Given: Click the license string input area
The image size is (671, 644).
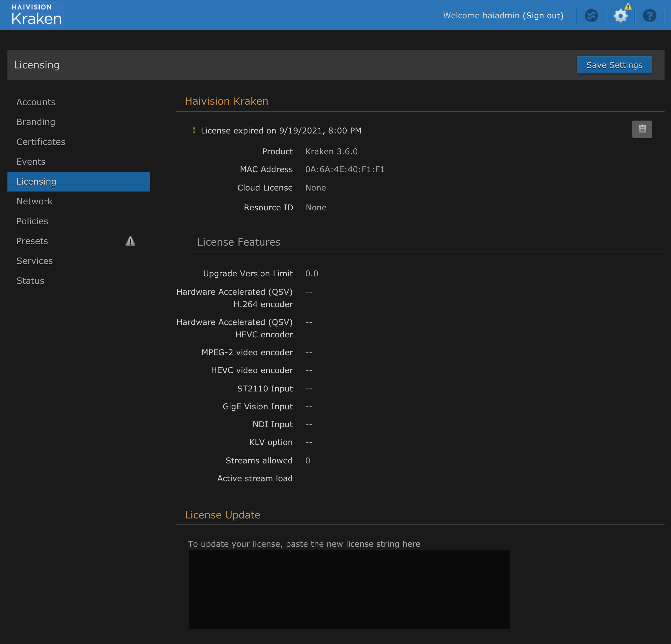Looking at the screenshot, I should click(x=348, y=589).
